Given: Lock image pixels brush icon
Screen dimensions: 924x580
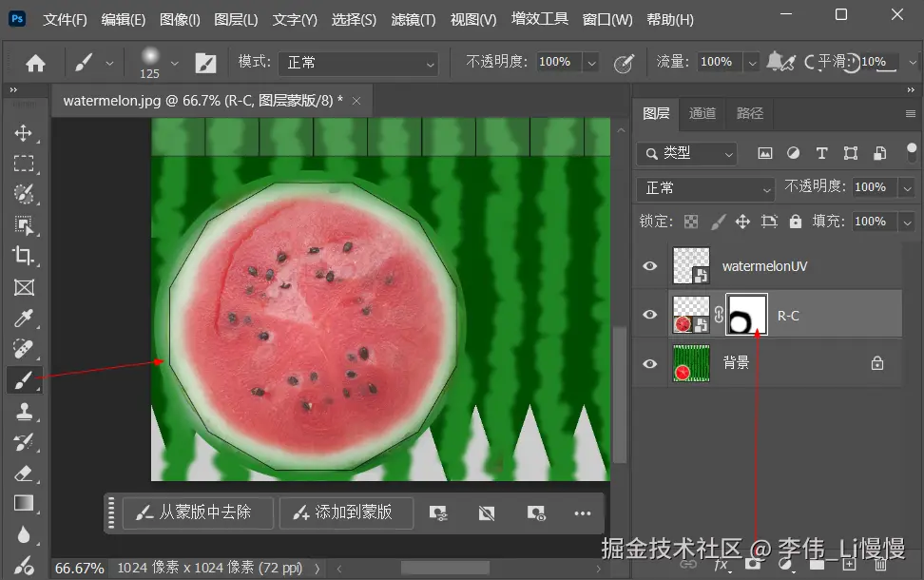Looking at the screenshot, I should click(x=718, y=222).
